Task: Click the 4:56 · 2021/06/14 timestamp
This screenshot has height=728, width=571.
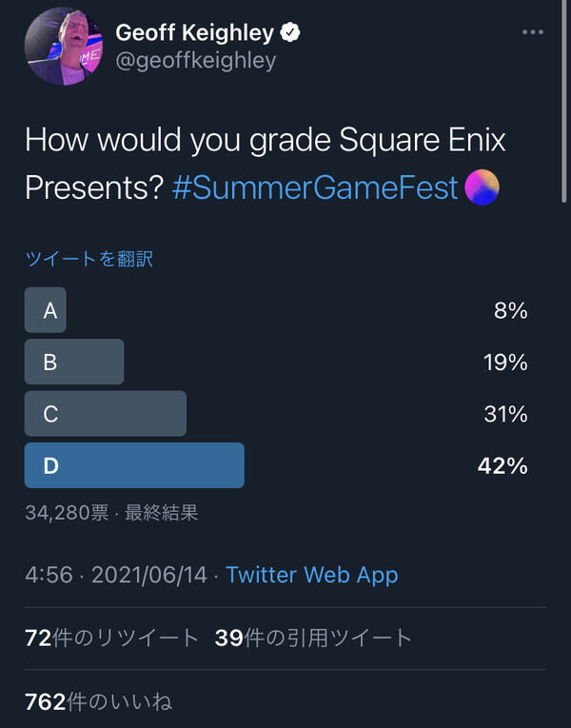Action: coord(116,575)
